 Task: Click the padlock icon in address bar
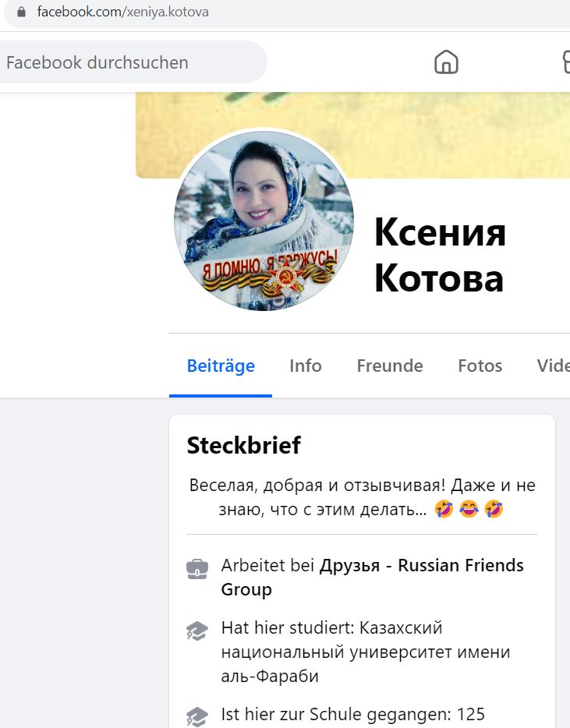(21, 12)
